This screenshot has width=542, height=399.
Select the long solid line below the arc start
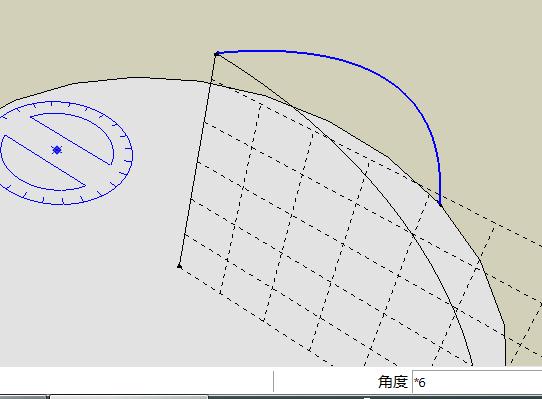198,160
